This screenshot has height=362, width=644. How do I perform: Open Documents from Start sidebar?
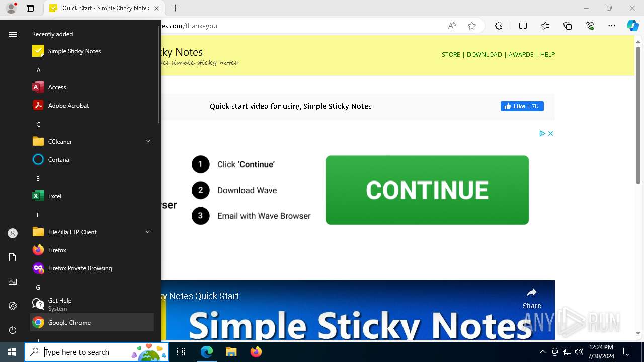(x=13, y=257)
